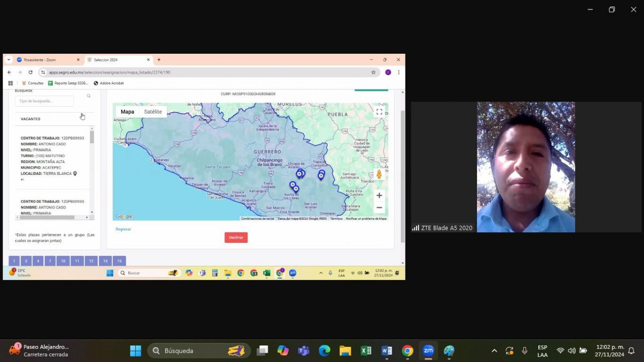This screenshot has height=362, width=644.
Task: Click the Regresar link
Action: (x=123, y=229)
